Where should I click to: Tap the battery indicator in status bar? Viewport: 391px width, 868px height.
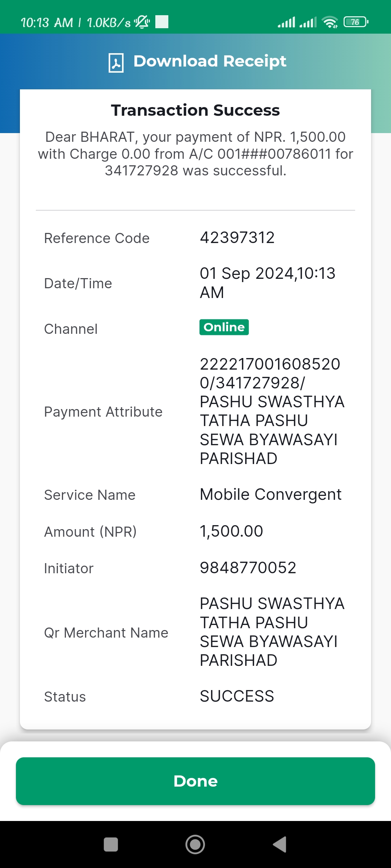coord(356,22)
